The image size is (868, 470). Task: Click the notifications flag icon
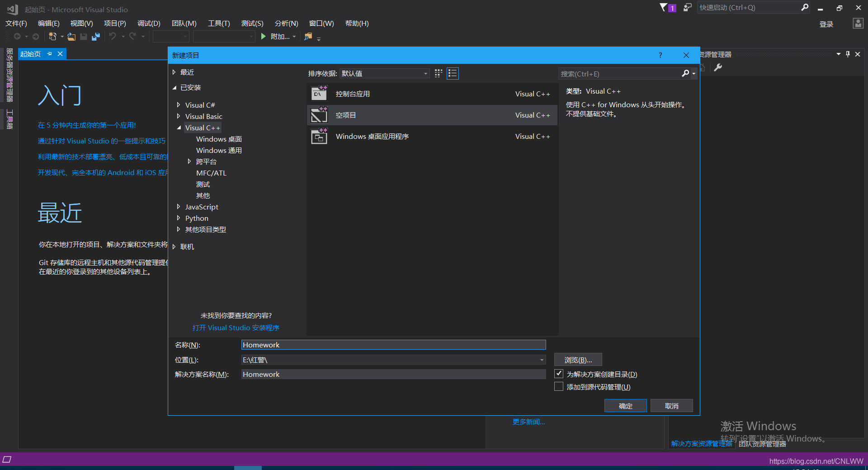(x=663, y=7)
